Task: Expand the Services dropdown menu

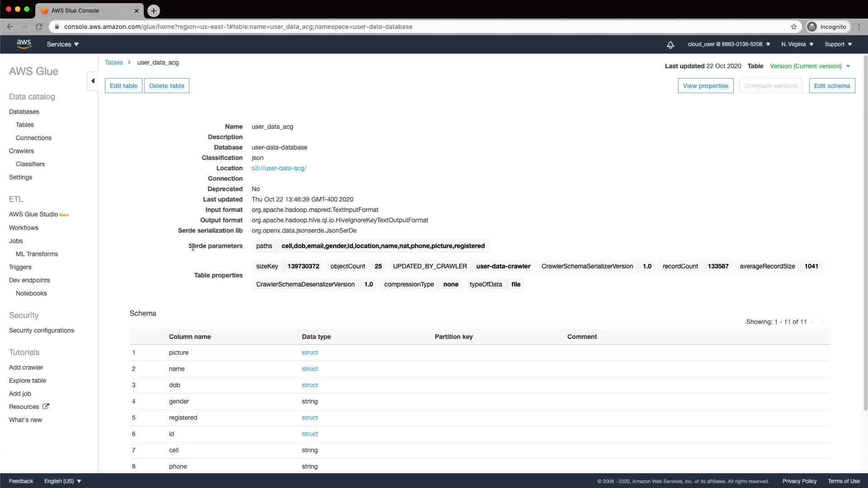Action: coord(63,44)
